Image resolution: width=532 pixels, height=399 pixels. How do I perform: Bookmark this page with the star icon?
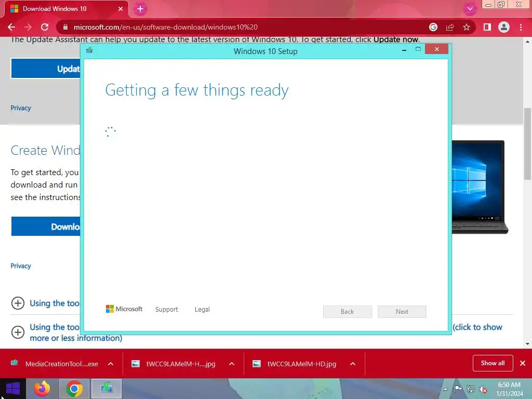pos(467,27)
